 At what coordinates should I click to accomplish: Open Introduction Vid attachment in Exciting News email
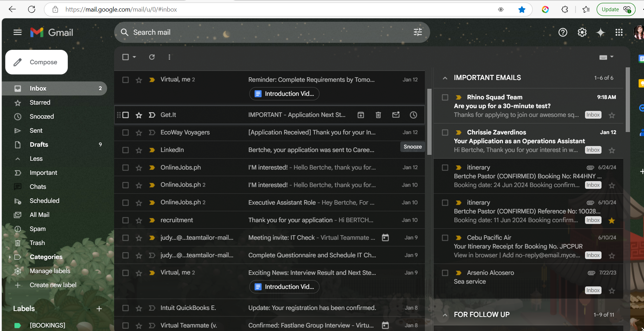pos(284,287)
